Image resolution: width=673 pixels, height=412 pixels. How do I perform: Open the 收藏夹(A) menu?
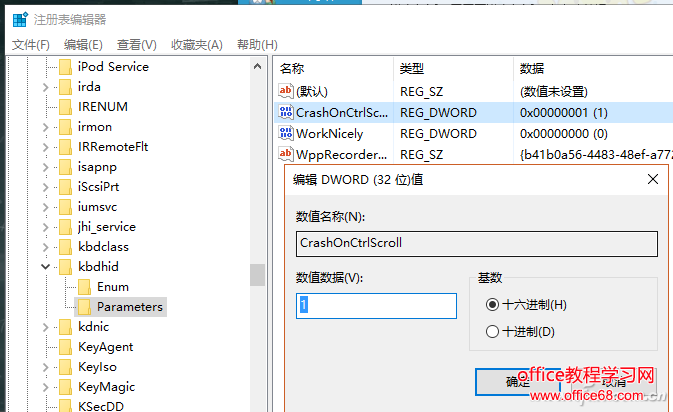click(197, 45)
